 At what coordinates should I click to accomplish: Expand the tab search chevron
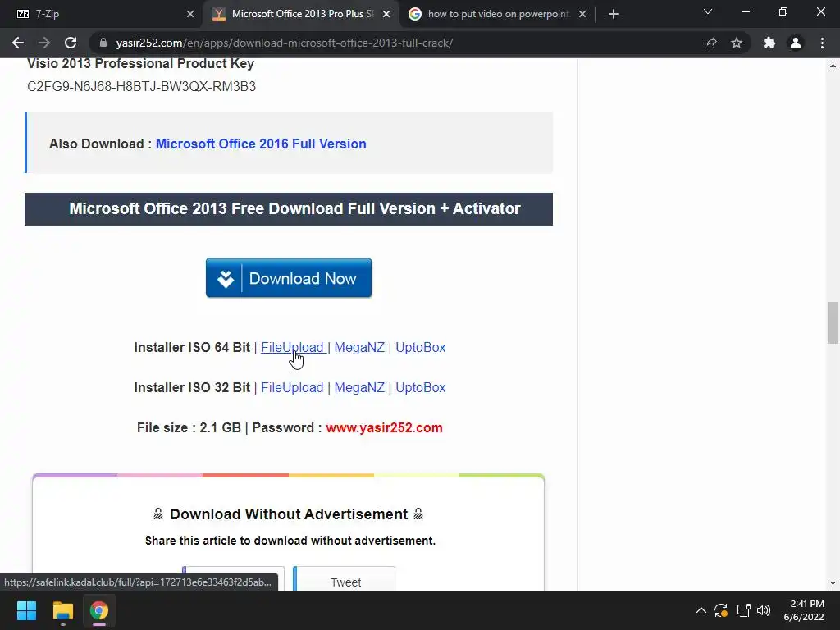point(708,11)
